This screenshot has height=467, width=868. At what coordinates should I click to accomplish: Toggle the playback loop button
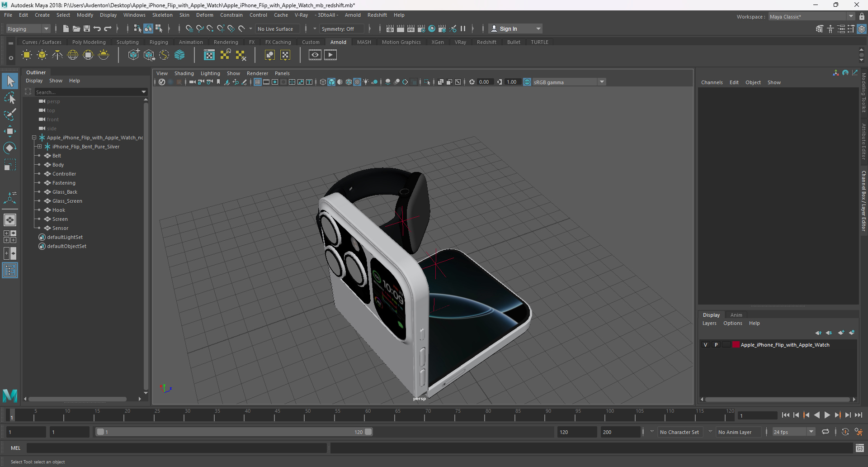[x=826, y=432]
